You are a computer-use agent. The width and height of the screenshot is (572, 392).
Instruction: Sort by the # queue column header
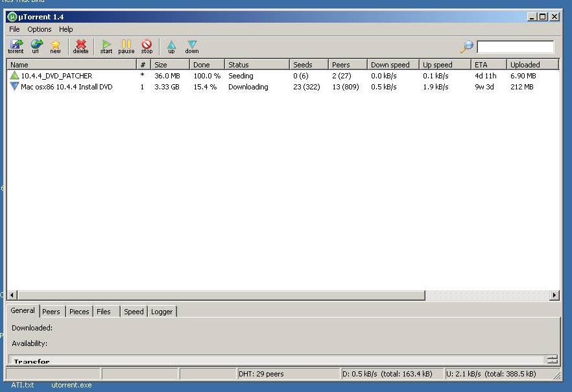click(143, 65)
